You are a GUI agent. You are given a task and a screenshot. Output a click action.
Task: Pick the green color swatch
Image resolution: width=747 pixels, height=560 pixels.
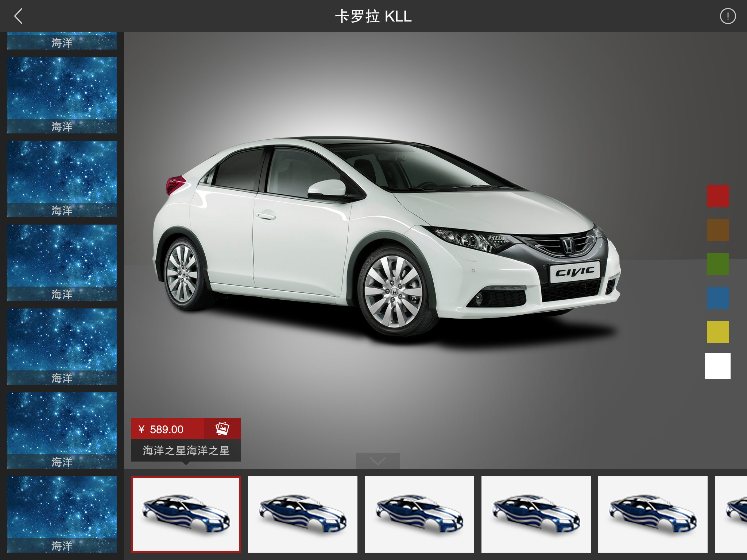(717, 264)
